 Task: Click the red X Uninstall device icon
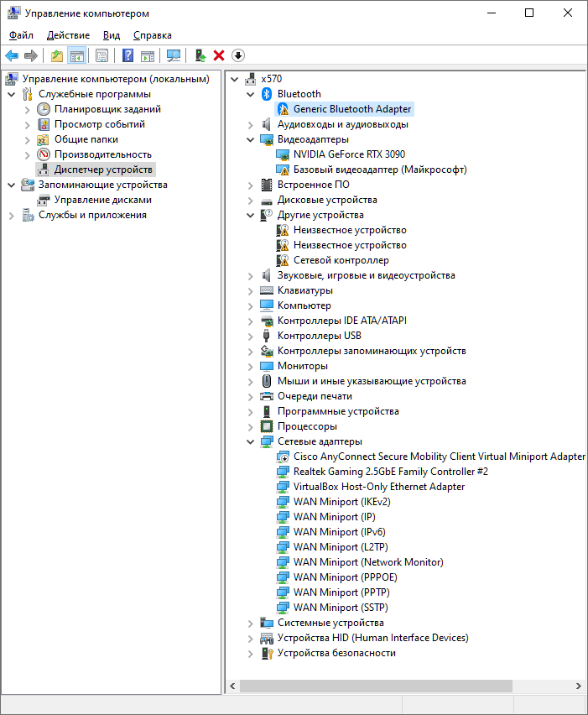219,55
